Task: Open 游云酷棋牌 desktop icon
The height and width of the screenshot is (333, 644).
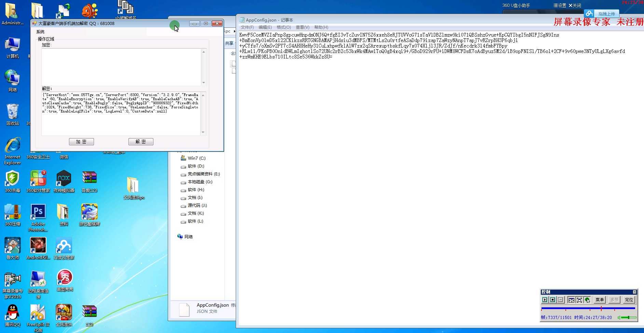Action: pos(90,215)
